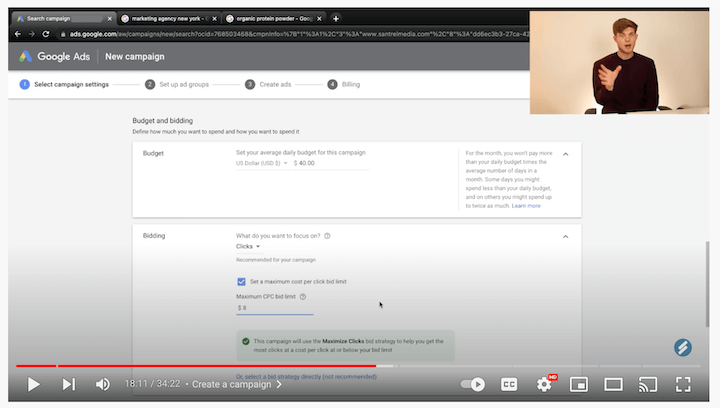Open video settings gear

(544, 384)
